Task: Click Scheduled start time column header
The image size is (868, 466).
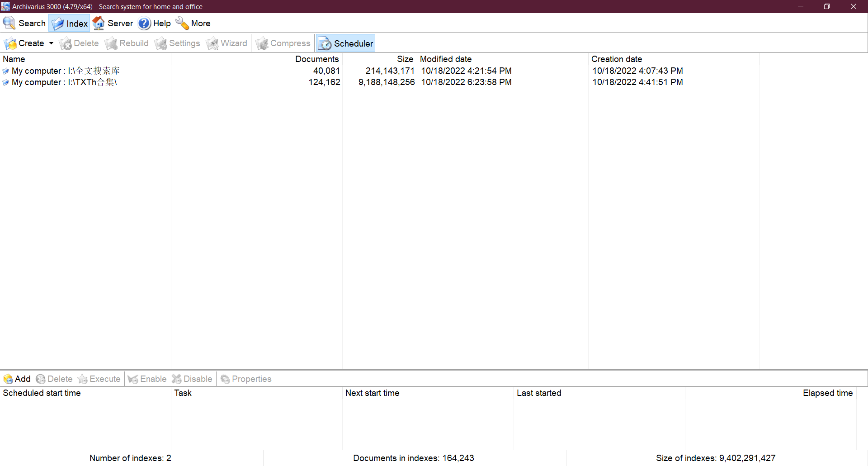Action: tap(42, 393)
